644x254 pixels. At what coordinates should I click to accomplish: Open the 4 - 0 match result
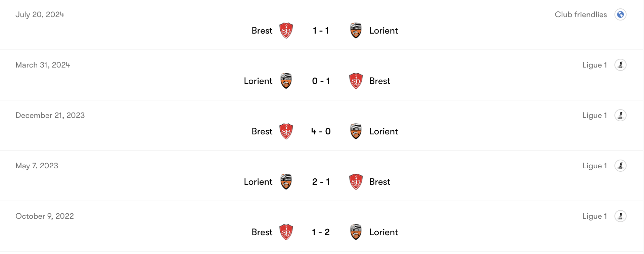point(321,131)
